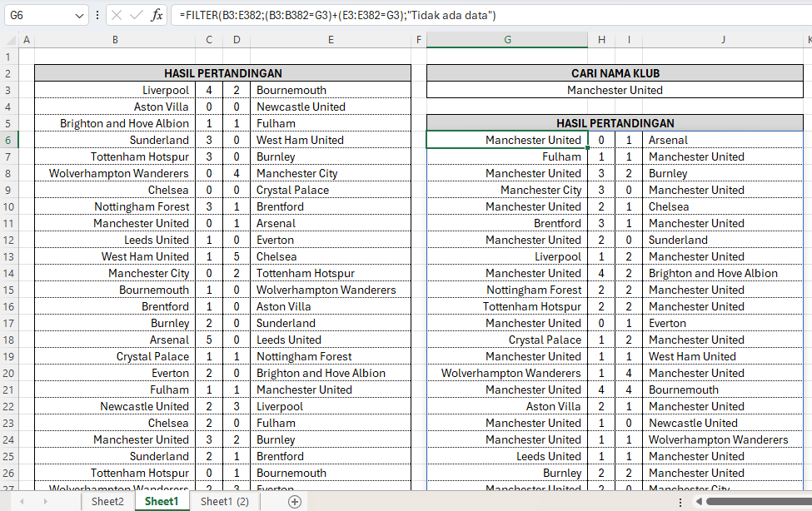This screenshot has width=812, height=511.
Task: Open the Name Box dropdown arrow
Action: [x=79, y=16]
